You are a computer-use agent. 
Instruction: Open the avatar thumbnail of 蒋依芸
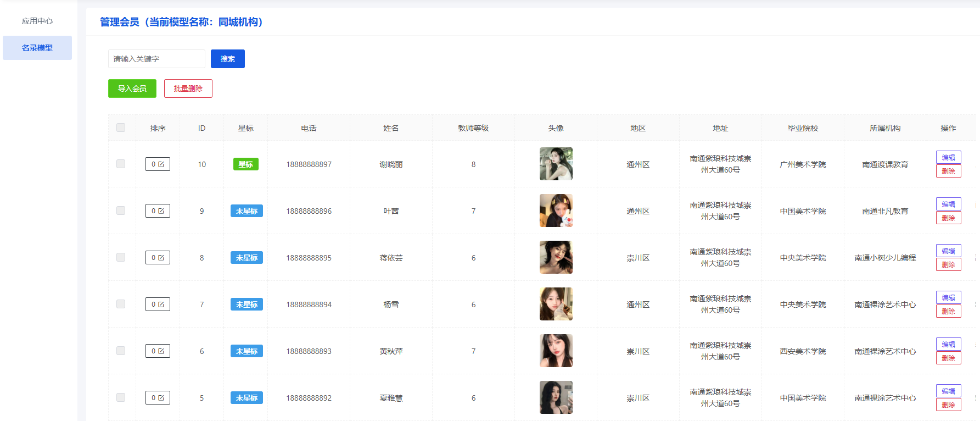click(x=556, y=257)
